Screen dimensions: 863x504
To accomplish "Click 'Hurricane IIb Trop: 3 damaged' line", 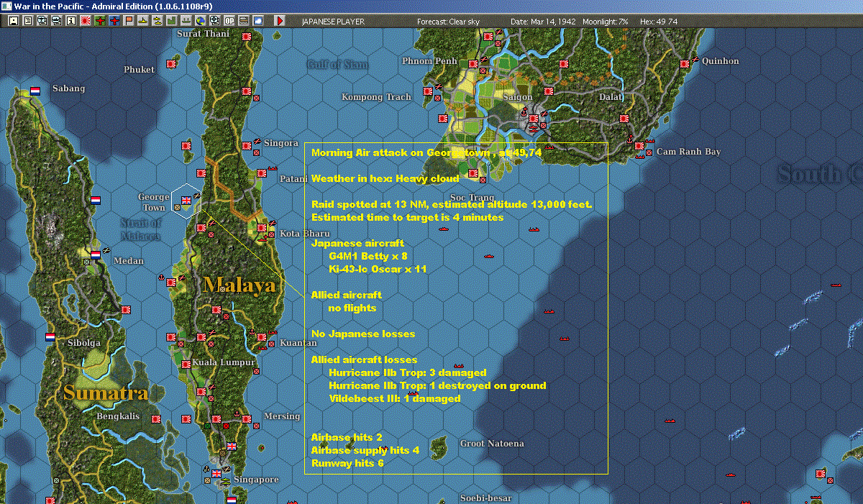I will pyautogui.click(x=408, y=372).
